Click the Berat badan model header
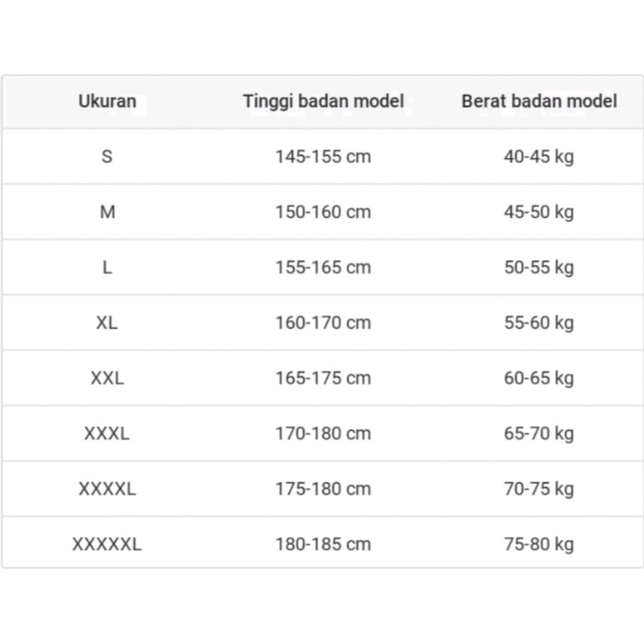Screen dimensions: 644x644 [539, 101]
